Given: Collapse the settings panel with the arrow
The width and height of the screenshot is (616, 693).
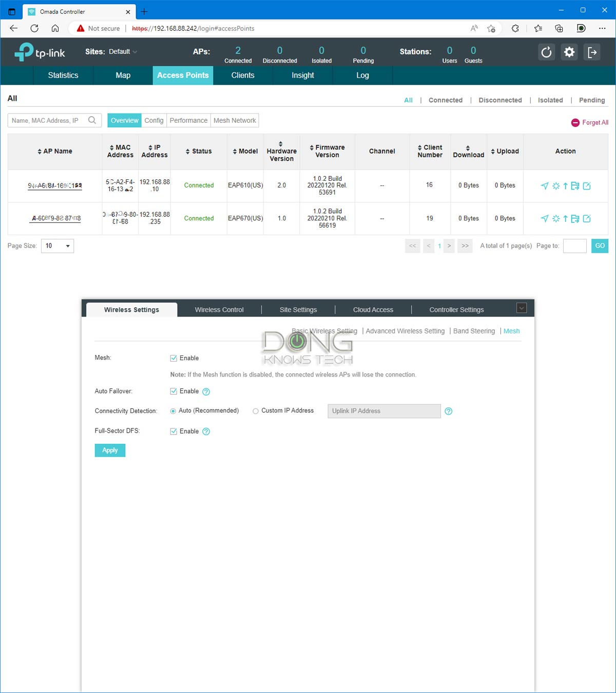Looking at the screenshot, I should pos(522,308).
